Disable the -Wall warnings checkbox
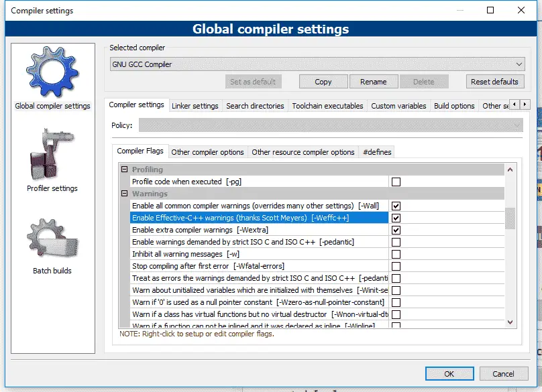 (x=396, y=206)
